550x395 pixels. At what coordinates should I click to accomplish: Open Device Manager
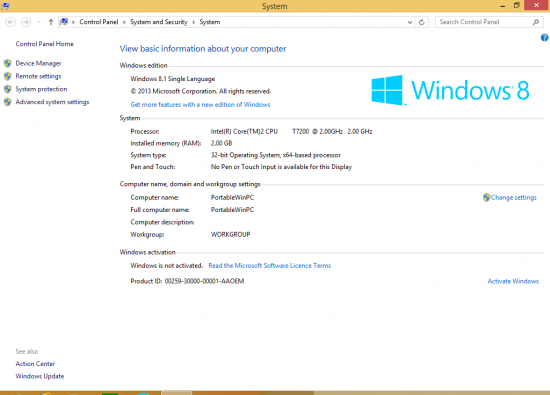tap(38, 63)
